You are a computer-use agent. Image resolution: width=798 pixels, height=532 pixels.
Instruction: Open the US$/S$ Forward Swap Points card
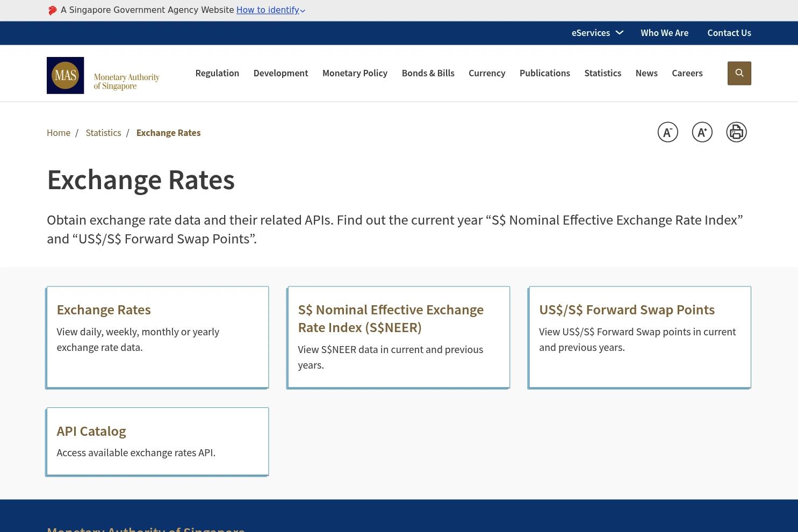point(640,337)
